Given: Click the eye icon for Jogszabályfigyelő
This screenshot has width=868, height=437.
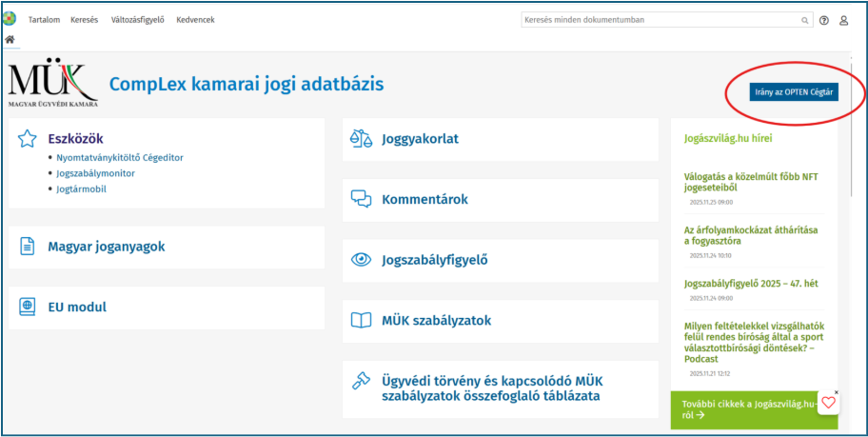Looking at the screenshot, I should (x=361, y=259).
